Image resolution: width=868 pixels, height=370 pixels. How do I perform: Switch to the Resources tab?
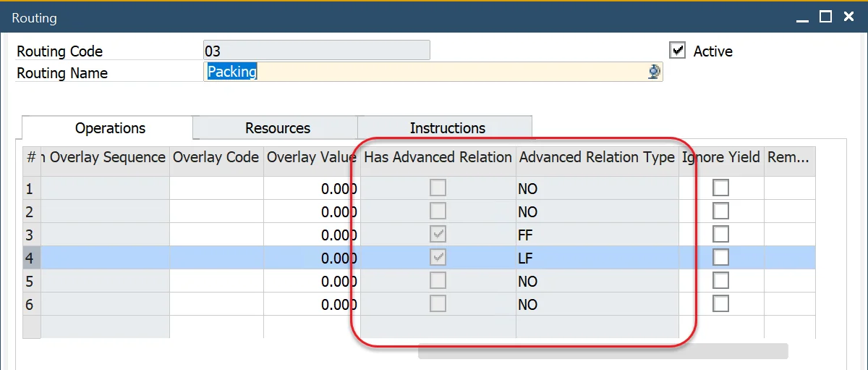[277, 128]
